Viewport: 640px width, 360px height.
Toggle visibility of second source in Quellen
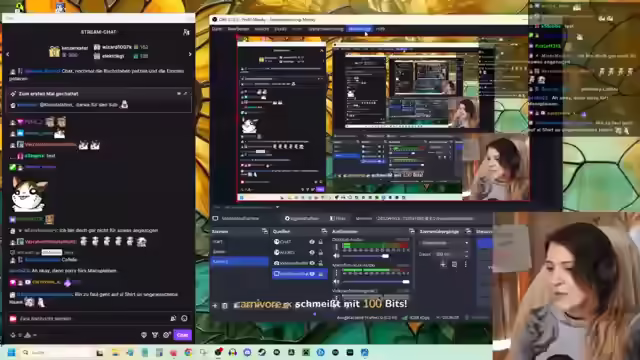[312, 252]
